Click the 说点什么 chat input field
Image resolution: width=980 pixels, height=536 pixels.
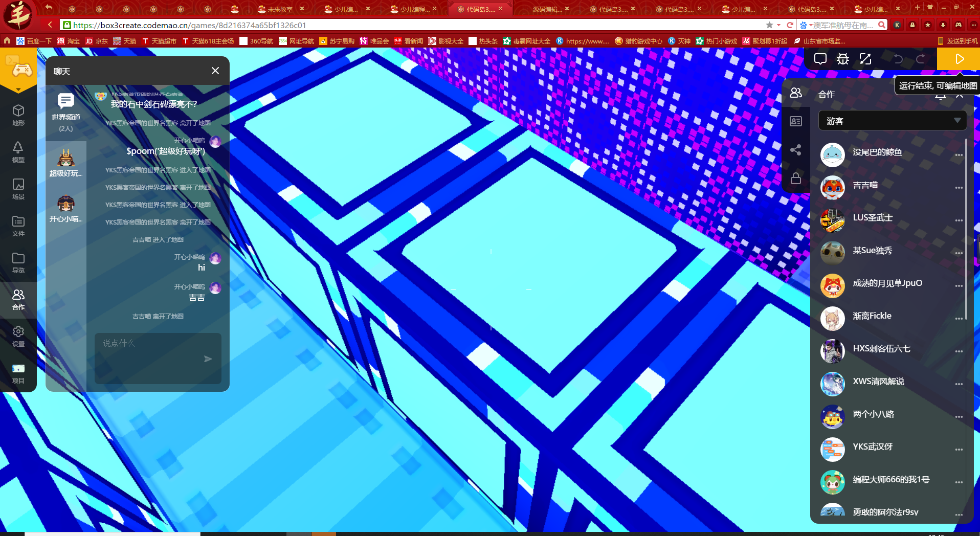tap(158, 359)
